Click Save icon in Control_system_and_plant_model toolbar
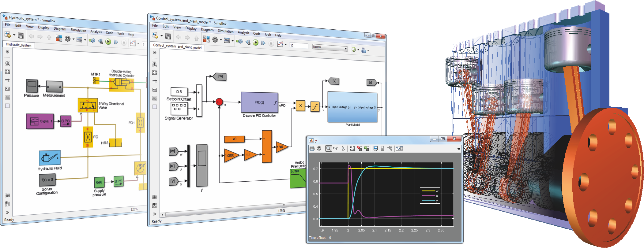644x248 pixels. pos(168,36)
